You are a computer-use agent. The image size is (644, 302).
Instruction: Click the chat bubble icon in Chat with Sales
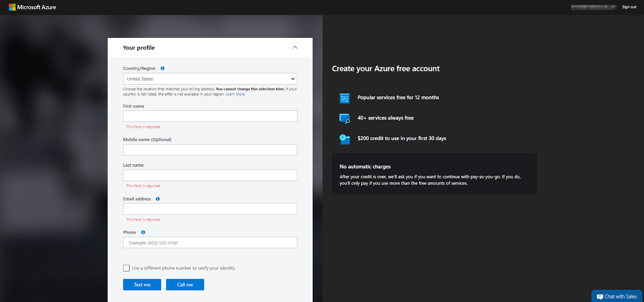point(600,297)
